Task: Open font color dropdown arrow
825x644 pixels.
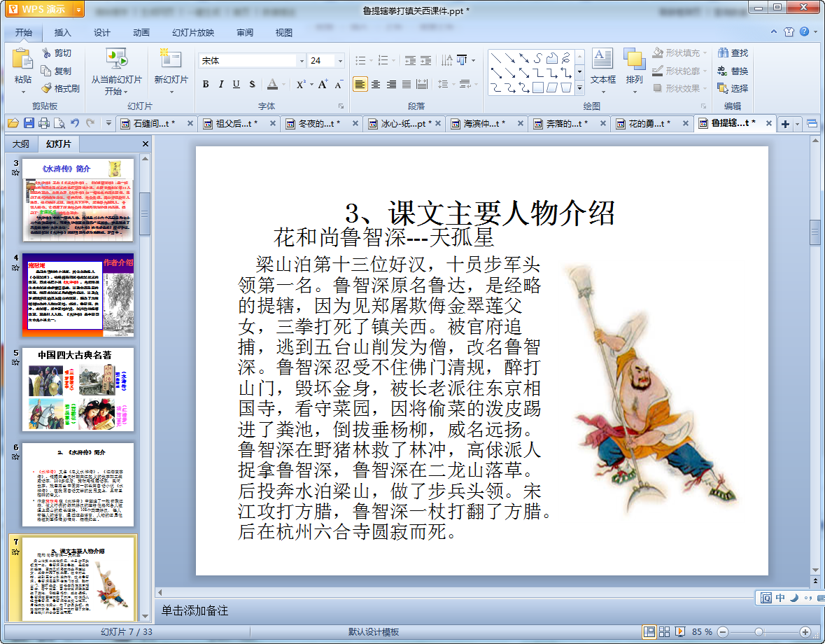Action: click(283, 84)
